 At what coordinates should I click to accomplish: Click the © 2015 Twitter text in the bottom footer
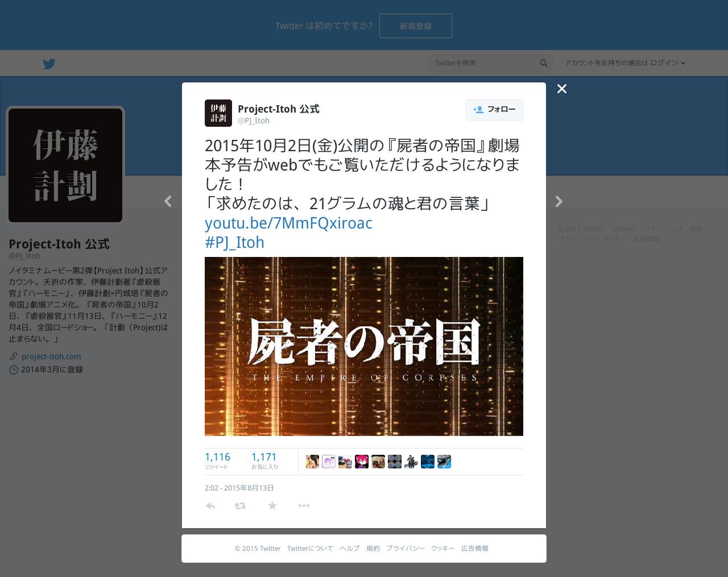pos(258,549)
